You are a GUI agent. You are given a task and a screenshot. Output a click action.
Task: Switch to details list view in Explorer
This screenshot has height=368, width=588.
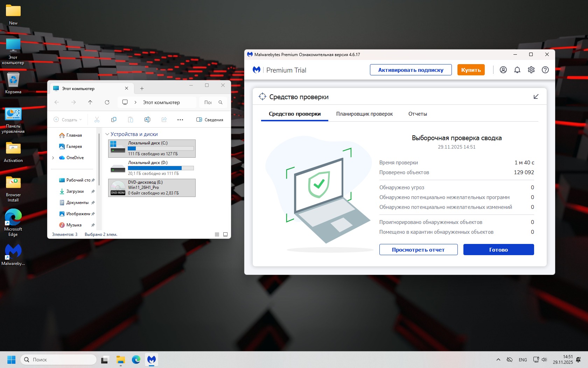point(217,234)
